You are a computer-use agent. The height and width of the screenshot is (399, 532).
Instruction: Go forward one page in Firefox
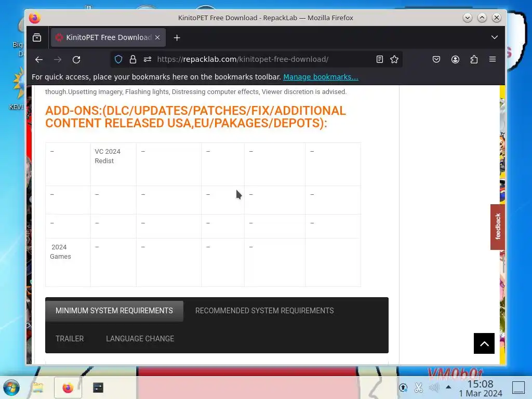(x=58, y=60)
